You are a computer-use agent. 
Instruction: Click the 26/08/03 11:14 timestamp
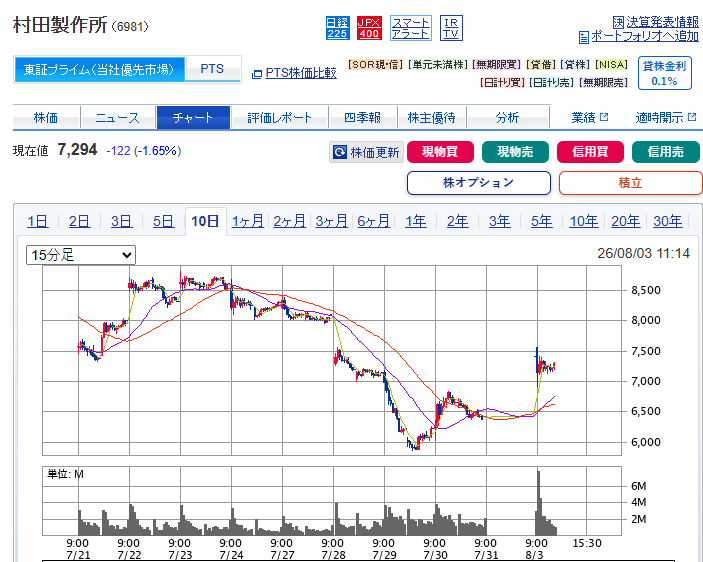pyautogui.click(x=643, y=253)
